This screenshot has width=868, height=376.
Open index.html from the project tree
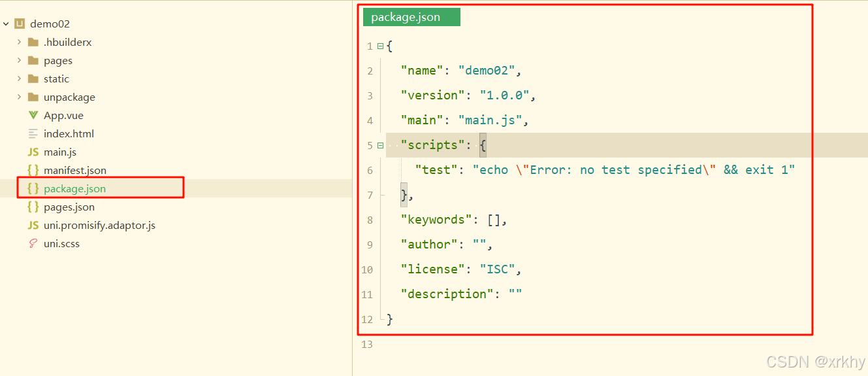coord(69,134)
